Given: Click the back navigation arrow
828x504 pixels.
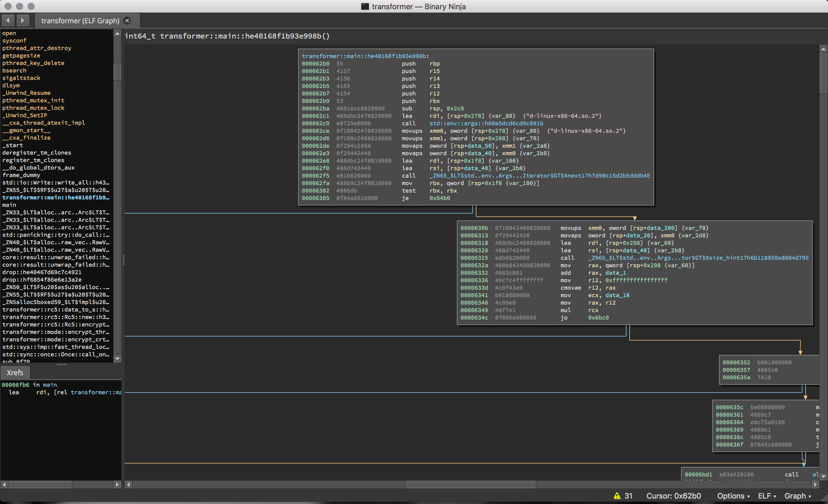Looking at the screenshot, I should tap(8, 20).
